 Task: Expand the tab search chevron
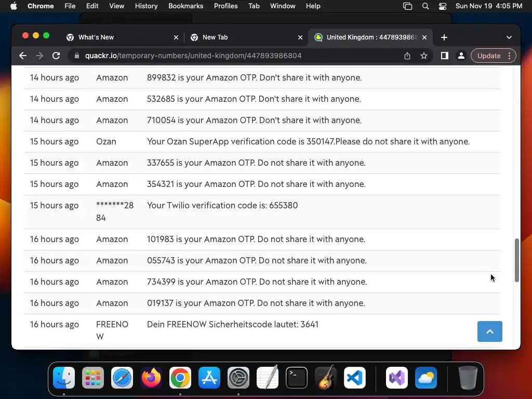click(509, 37)
